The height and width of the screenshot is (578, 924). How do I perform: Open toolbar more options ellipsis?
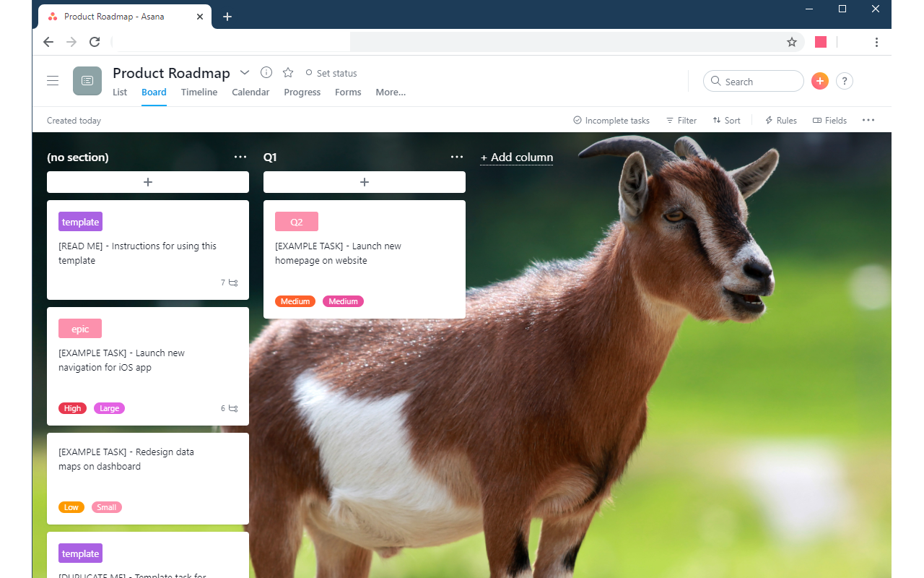(868, 121)
